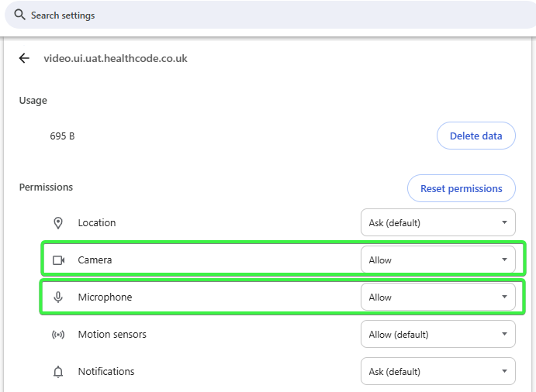The height and width of the screenshot is (392, 536).
Task: Click the Permissions section heading
Action: [x=46, y=187]
